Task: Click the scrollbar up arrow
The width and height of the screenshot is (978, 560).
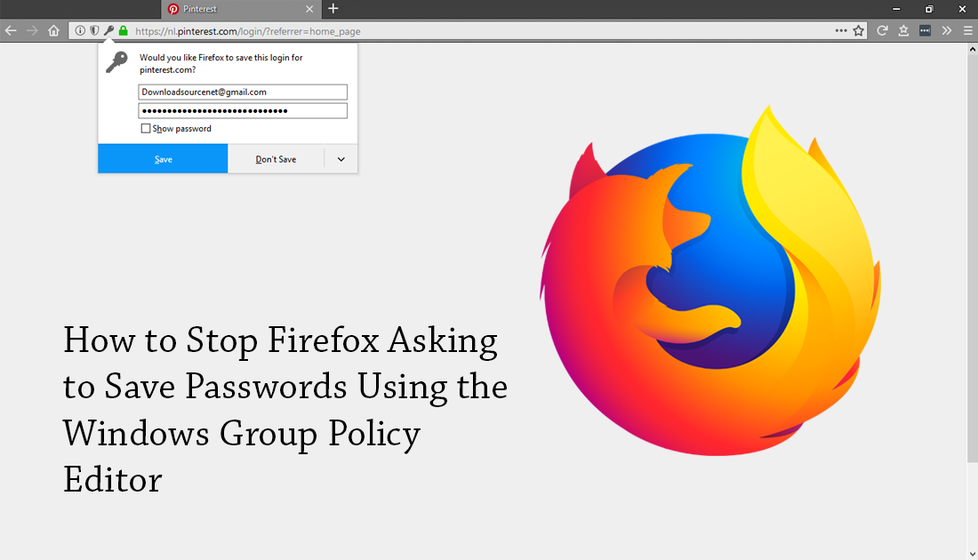Action: (x=973, y=49)
